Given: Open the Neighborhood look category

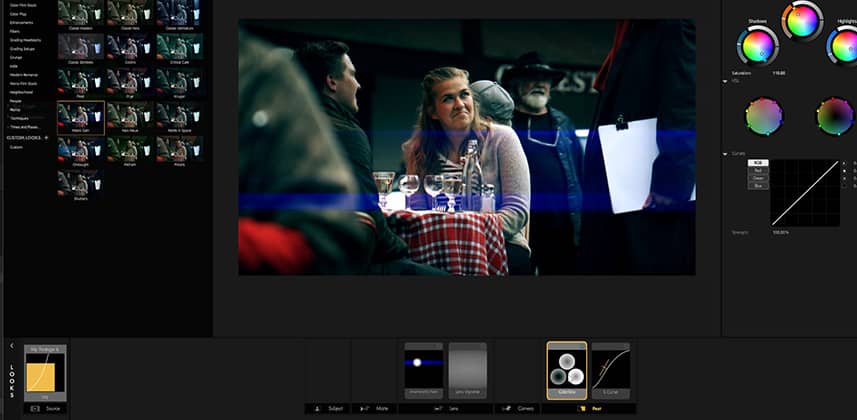Looking at the screenshot, I should click(20, 92).
